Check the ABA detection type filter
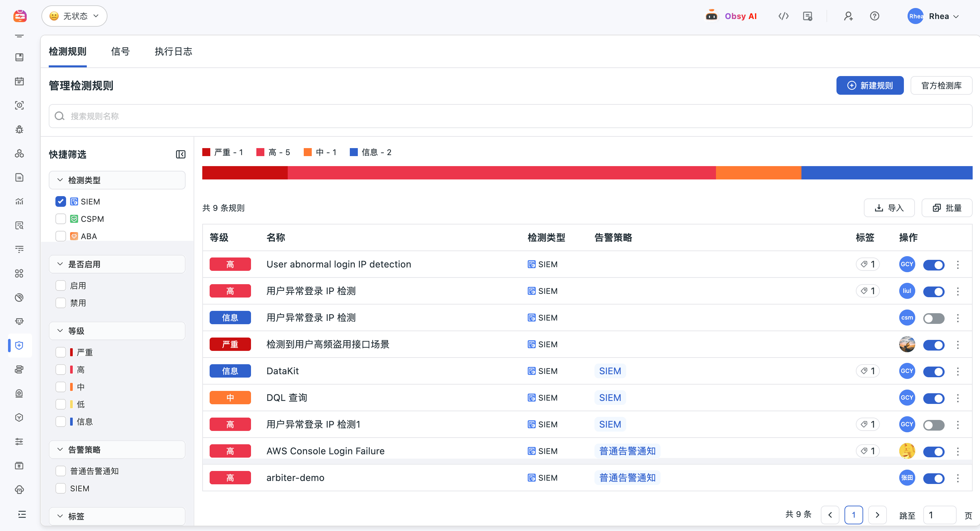980x531 pixels. click(x=60, y=236)
